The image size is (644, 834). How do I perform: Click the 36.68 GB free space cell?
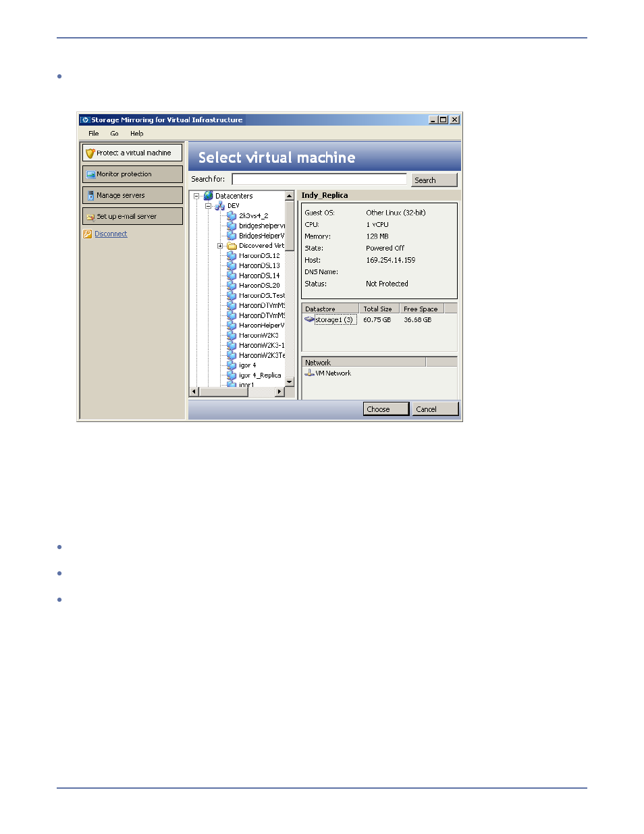pos(418,320)
